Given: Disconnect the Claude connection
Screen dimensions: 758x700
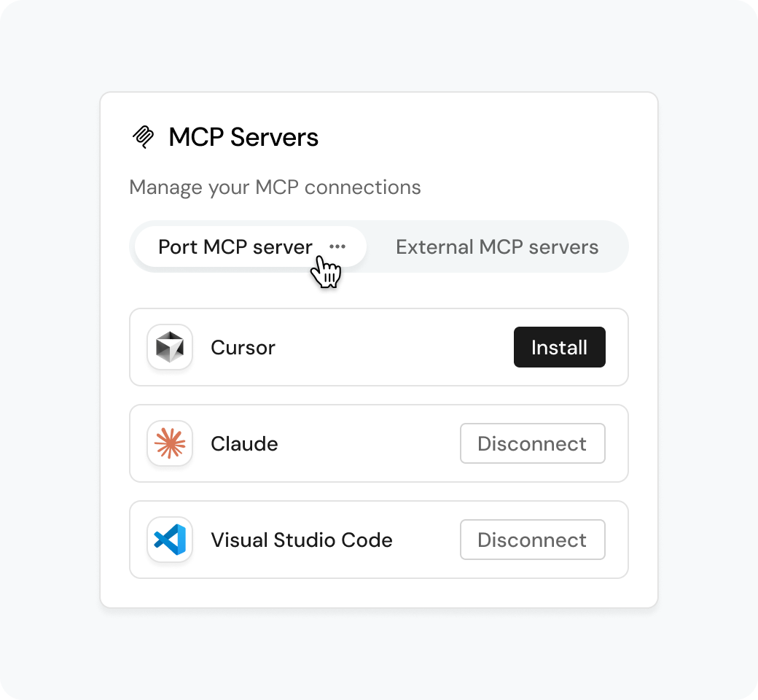Looking at the screenshot, I should (533, 443).
